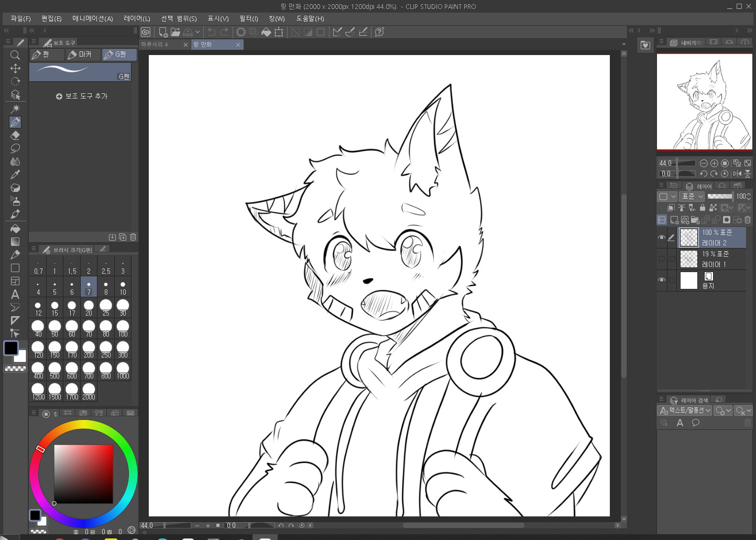The image size is (756, 540).
Task: Open 텍스트/말풍선 layer search dropdown
Action: [685, 411]
